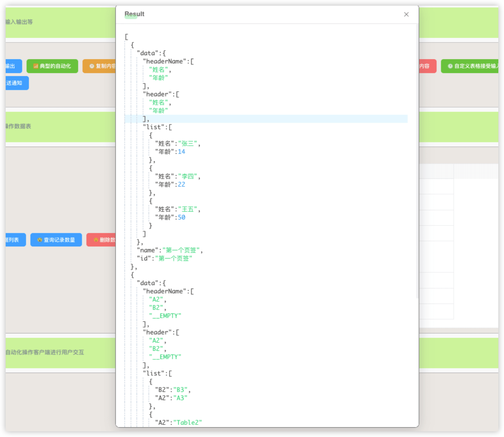Click the bar chart icon in 典型的自动化
This screenshot has height=437, width=504.
tap(36, 66)
